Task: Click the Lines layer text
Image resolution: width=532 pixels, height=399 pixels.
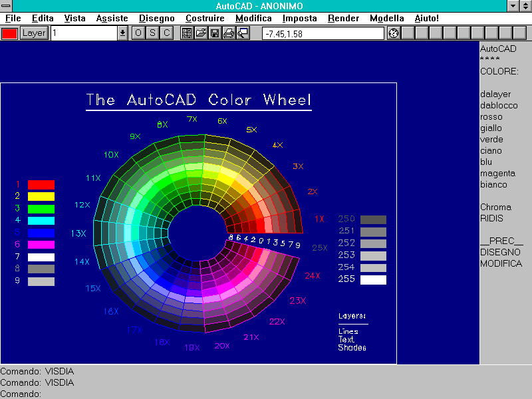Action: click(x=348, y=331)
